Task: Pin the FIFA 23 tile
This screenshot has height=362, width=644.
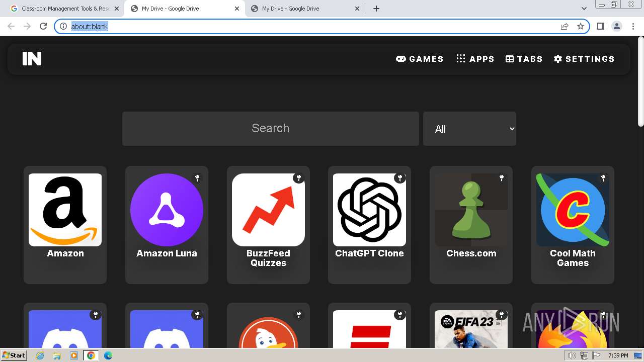Action: point(502,315)
